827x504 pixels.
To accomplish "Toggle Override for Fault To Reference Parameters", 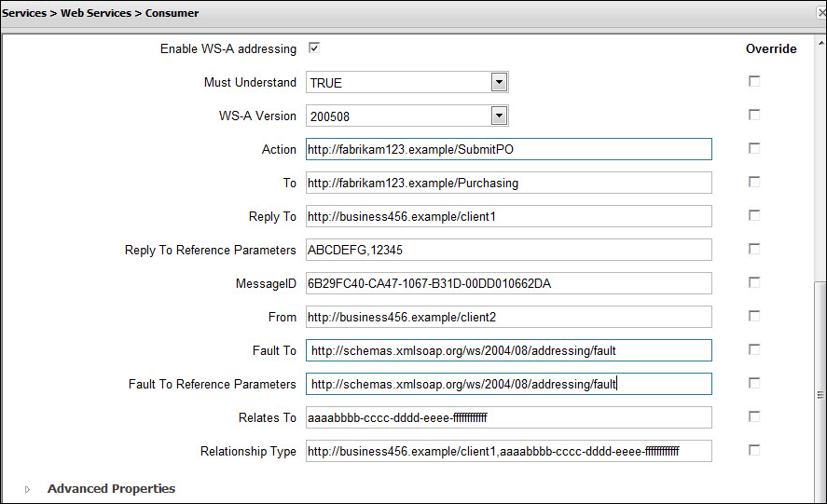I will [x=754, y=383].
